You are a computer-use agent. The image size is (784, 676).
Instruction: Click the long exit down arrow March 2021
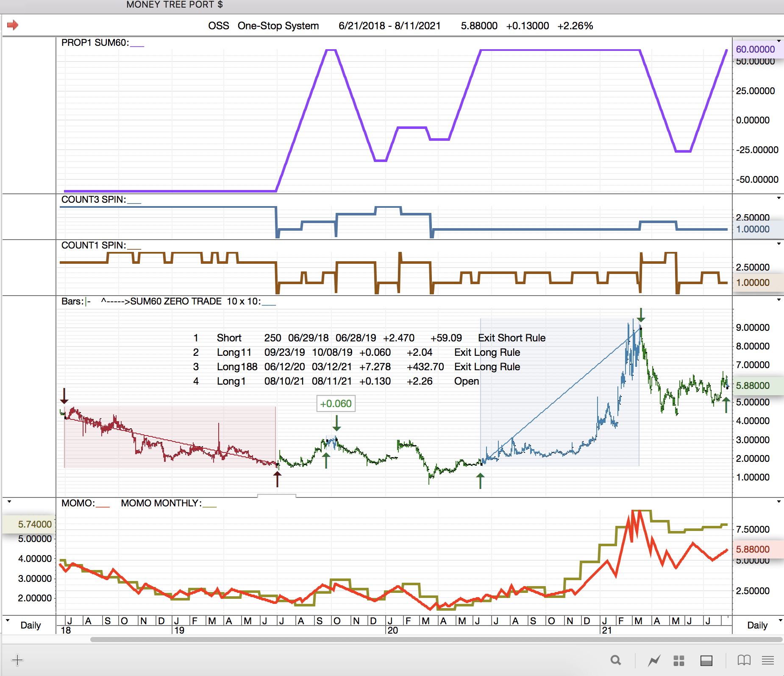pos(641,315)
